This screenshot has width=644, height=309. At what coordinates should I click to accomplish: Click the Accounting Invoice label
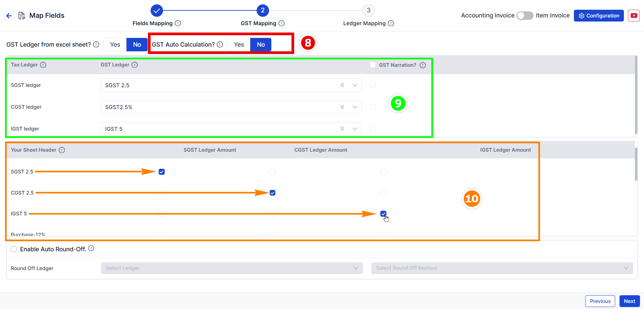coord(488,15)
